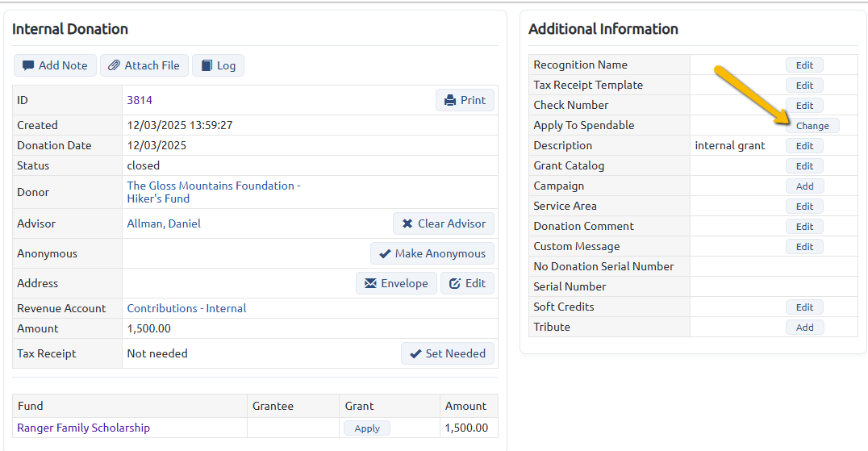Add a Campaign
Viewport: 868px width, 451px height.
(804, 186)
